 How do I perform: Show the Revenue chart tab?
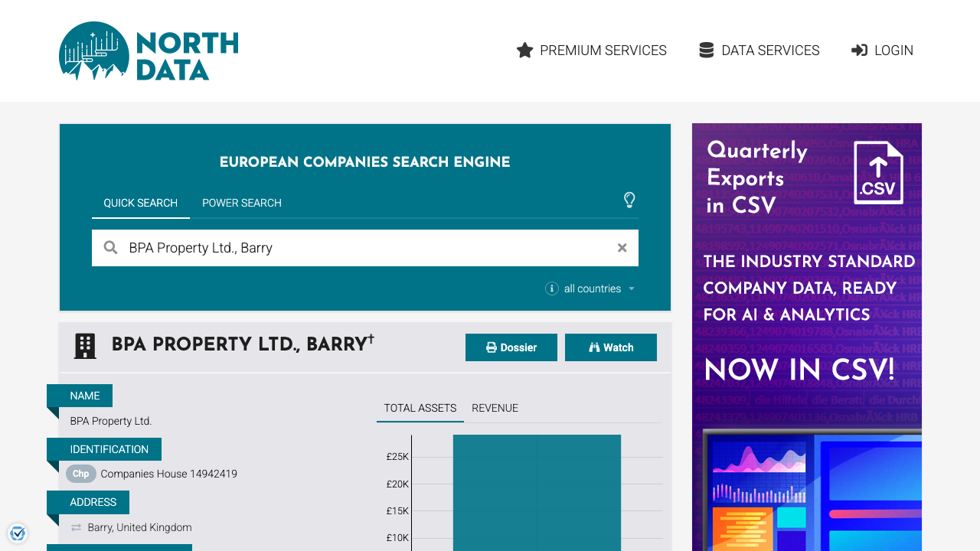point(495,408)
